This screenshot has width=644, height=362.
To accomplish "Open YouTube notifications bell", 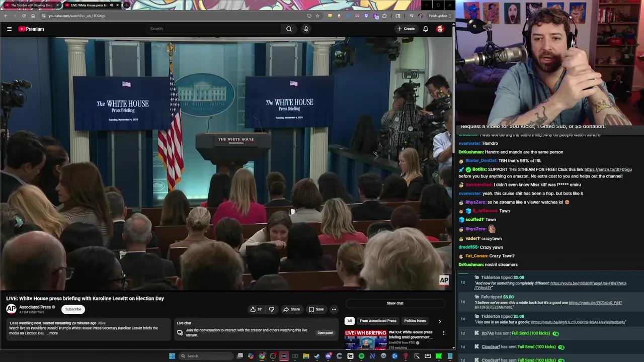I will (x=426, y=29).
